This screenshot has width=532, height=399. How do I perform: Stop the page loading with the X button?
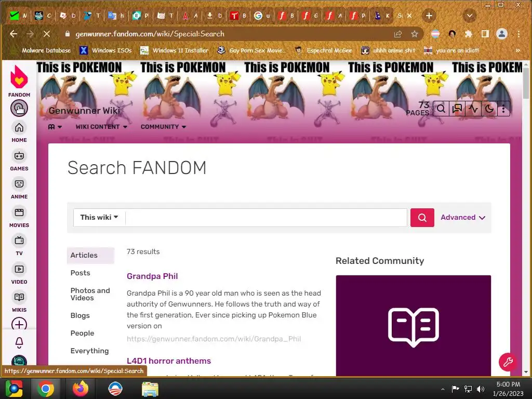click(47, 34)
